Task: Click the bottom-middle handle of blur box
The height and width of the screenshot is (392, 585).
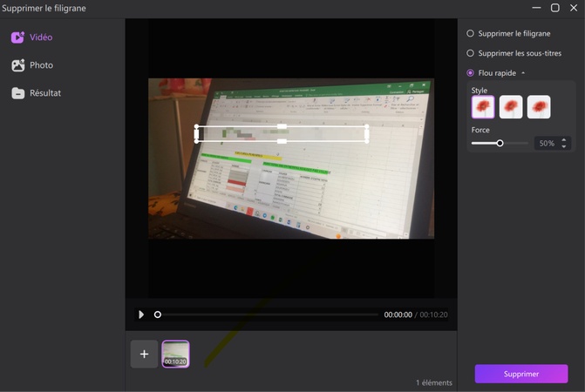Action: (x=282, y=141)
